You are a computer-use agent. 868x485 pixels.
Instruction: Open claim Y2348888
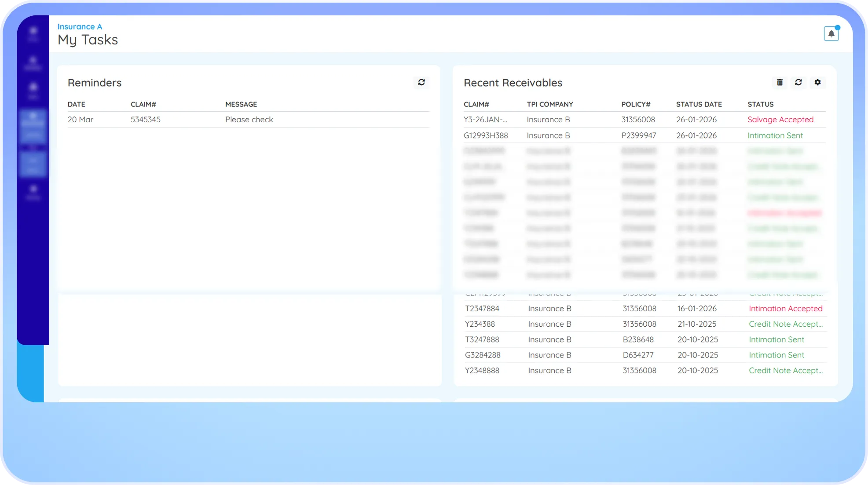[482, 371]
